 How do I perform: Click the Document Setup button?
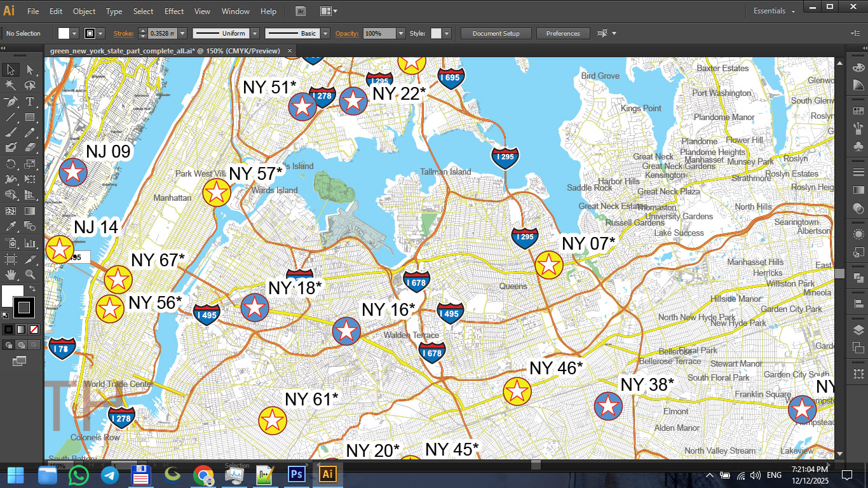pyautogui.click(x=496, y=34)
